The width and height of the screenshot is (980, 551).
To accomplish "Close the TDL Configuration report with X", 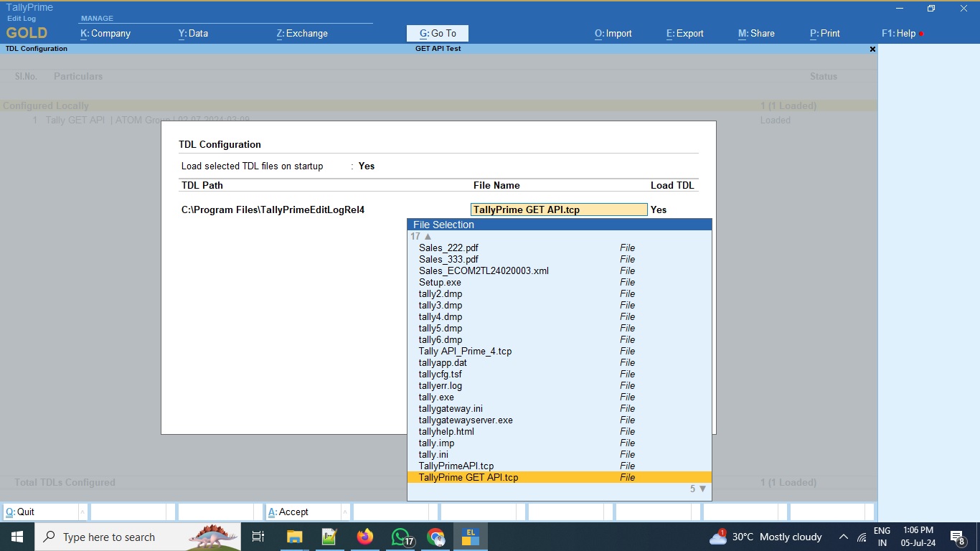I will point(872,49).
